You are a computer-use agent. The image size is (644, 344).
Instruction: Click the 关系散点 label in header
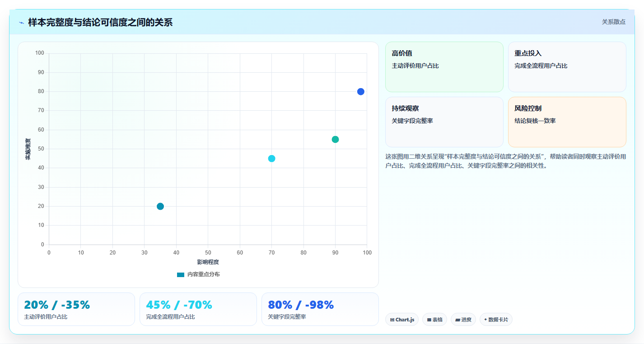pyautogui.click(x=613, y=22)
